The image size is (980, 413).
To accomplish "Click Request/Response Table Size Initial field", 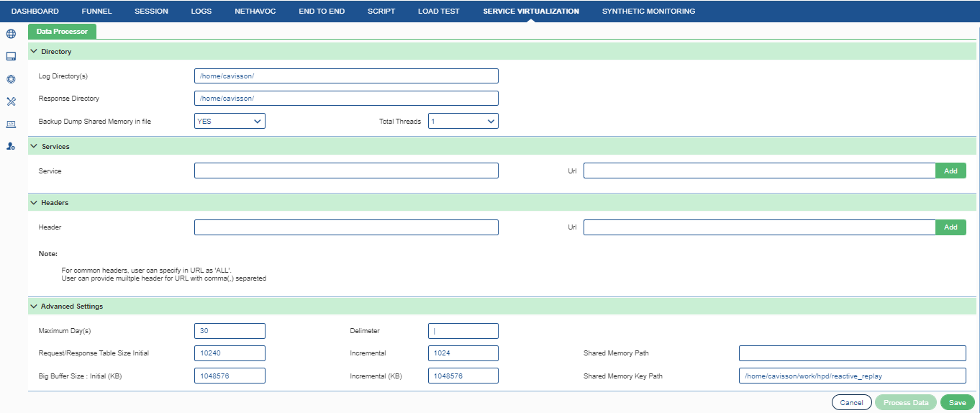I will 230,353.
